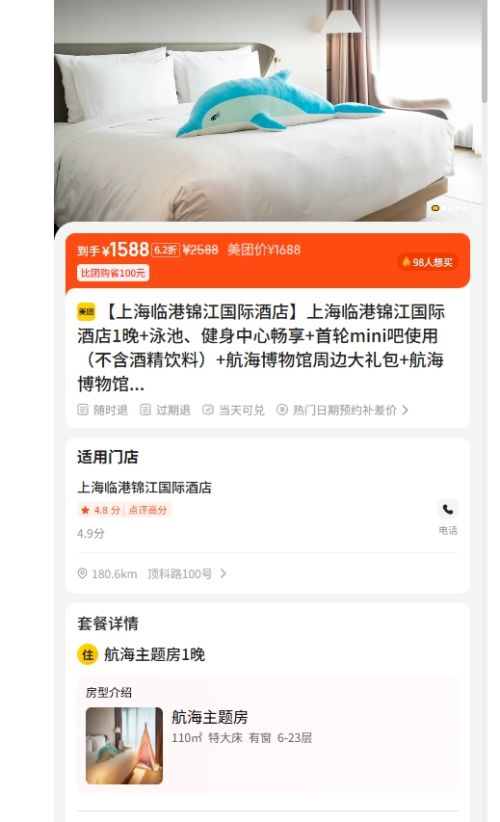Click the vertical scrollbar thumb
The image size is (500, 822).
pos(484,50)
